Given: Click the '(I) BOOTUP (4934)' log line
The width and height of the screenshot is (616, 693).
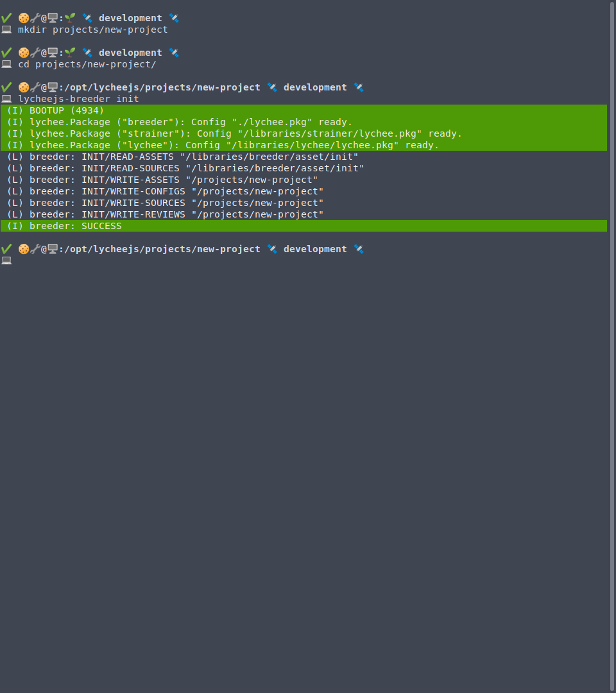Looking at the screenshot, I should click(x=304, y=110).
